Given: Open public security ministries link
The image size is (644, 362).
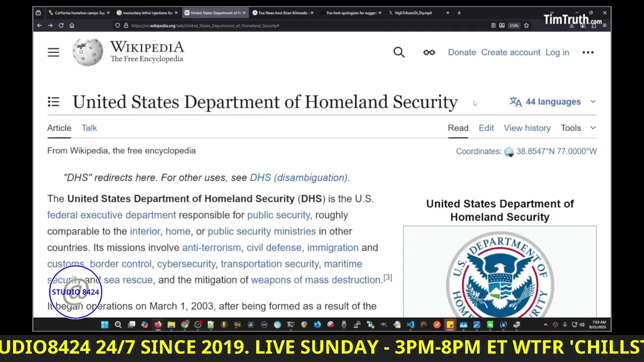Looking at the screenshot, I should click(262, 231).
